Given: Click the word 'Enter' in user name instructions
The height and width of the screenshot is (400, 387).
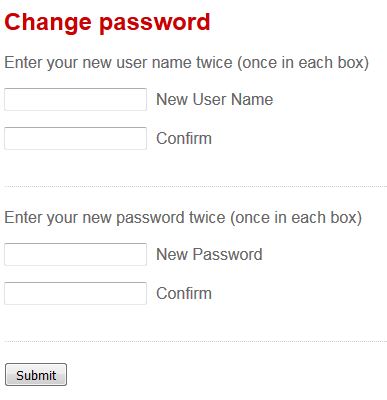Looking at the screenshot, I should (x=23, y=62).
